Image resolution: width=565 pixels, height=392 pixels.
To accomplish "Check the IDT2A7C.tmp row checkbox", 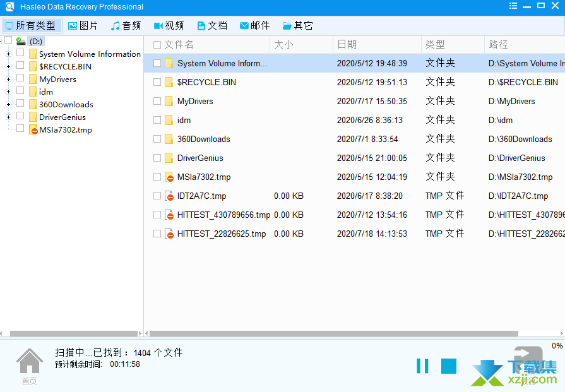I will (157, 196).
